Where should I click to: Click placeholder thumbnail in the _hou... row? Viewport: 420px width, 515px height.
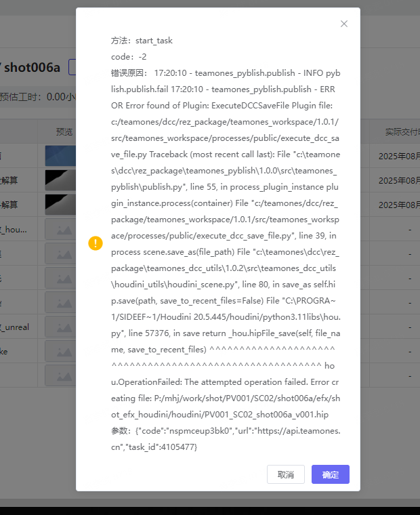click(60, 229)
